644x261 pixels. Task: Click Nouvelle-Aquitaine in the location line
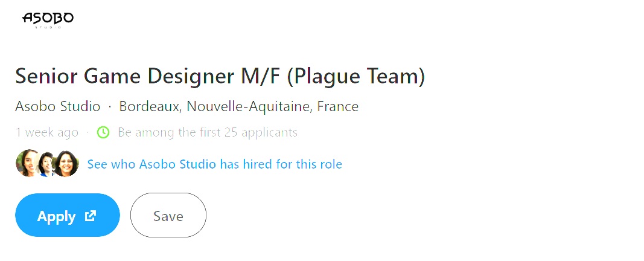pyautogui.click(x=249, y=107)
